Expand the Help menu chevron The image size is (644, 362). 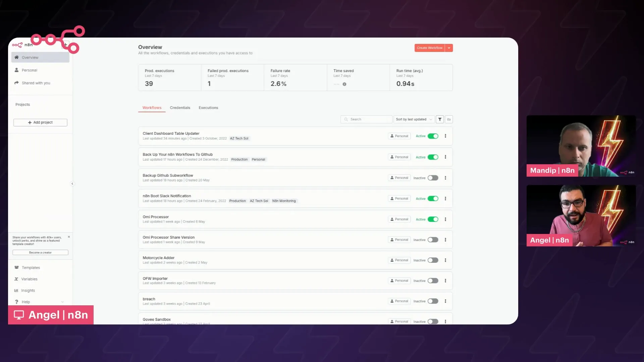(62, 302)
